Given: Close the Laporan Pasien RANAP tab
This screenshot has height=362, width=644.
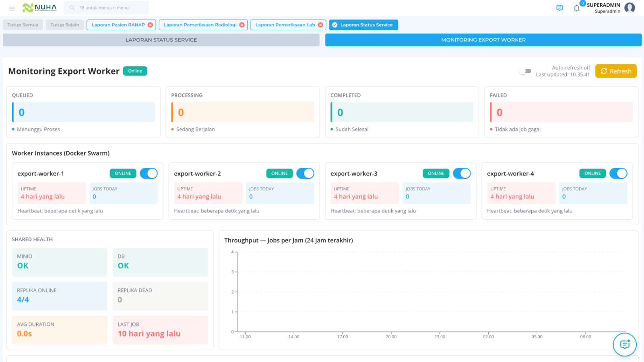Looking at the screenshot, I should coord(150,25).
